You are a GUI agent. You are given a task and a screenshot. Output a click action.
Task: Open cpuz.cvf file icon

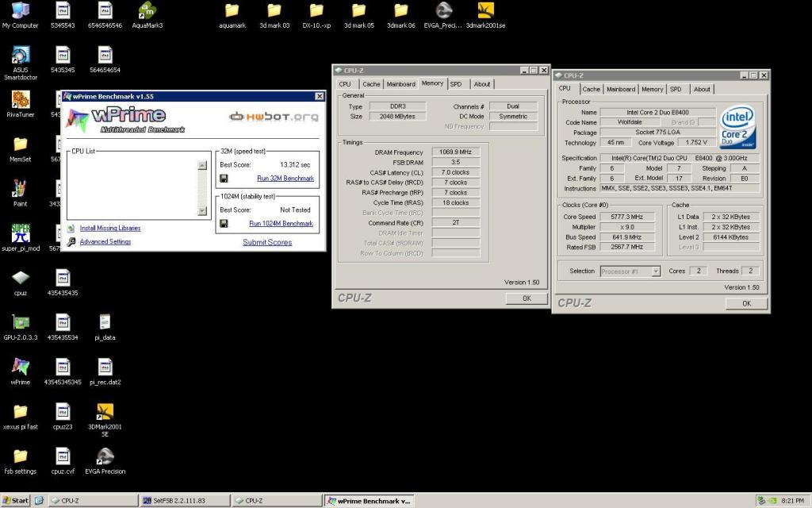[63, 461]
